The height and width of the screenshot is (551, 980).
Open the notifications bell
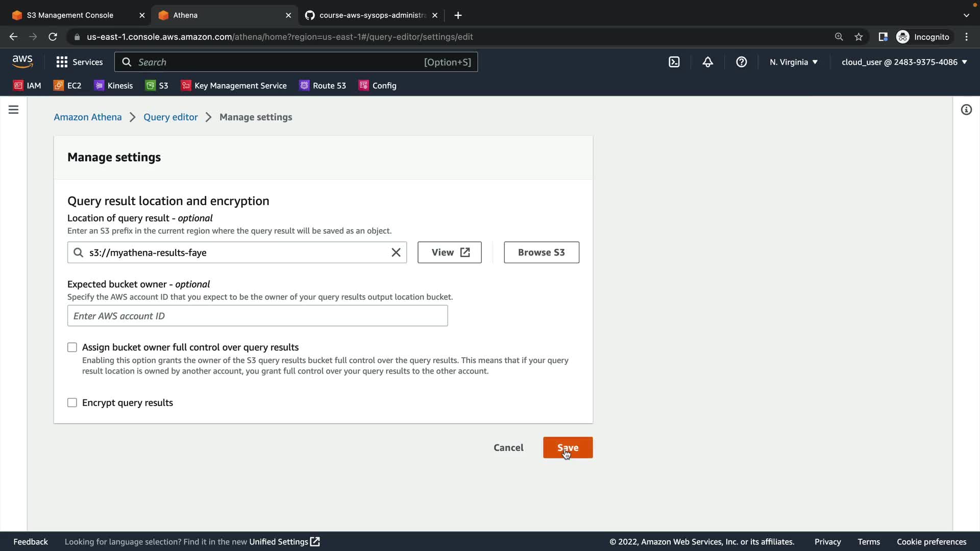click(x=707, y=62)
